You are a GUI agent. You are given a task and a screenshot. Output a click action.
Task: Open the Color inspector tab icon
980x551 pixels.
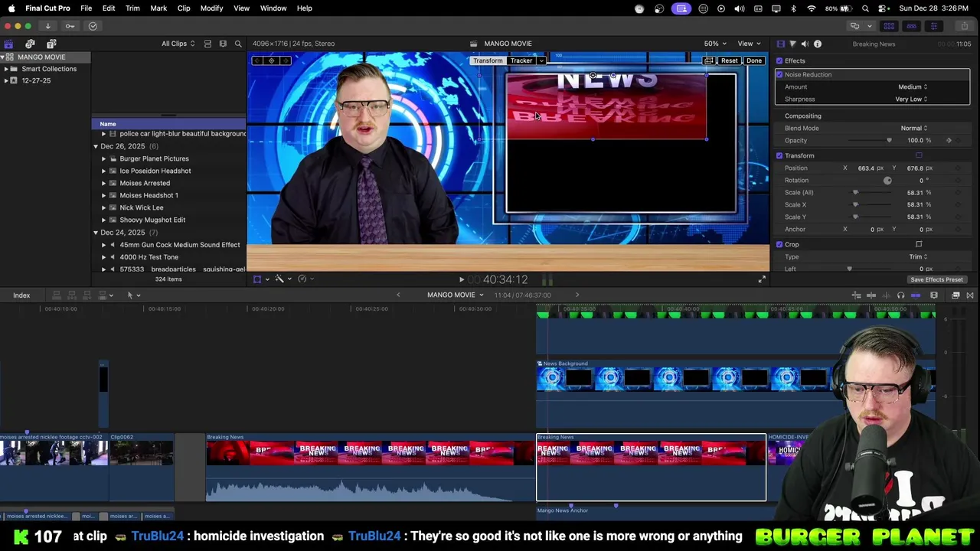[792, 44]
